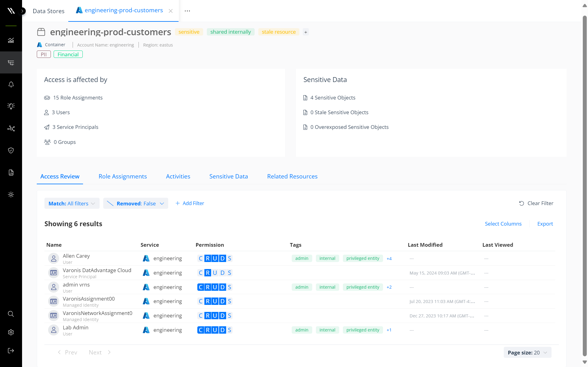Sort by the Permission column header
Screen dimensions: 588x367
210,245
